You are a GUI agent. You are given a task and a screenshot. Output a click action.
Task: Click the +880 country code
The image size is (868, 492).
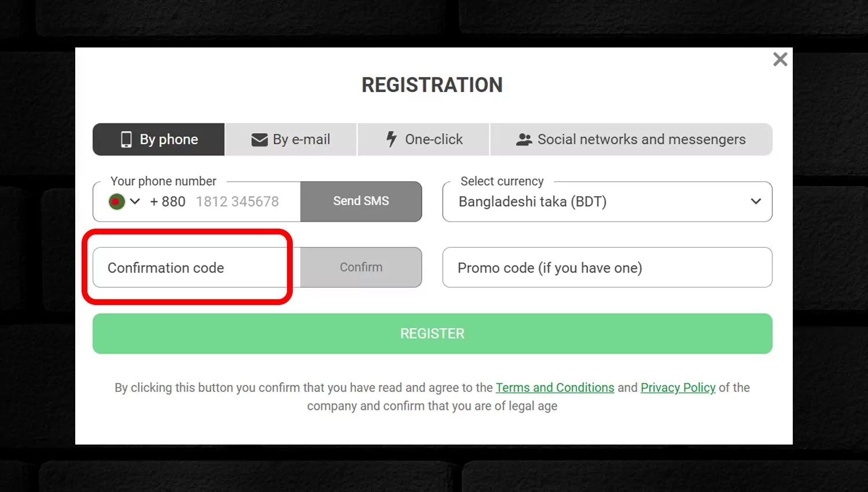(168, 201)
